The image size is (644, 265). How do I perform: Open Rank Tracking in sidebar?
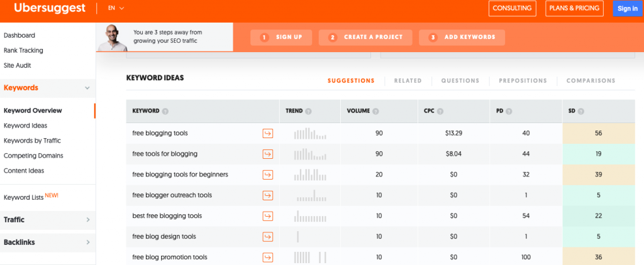click(x=23, y=50)
